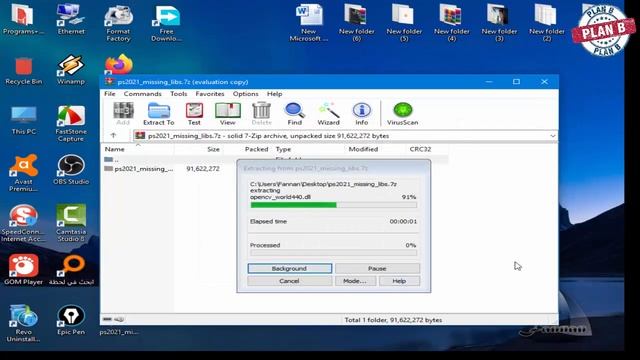Viewport: 640px width, 360px height.
Task: Run VirusScan from the toolbar
Action: (x=402, y=113)
